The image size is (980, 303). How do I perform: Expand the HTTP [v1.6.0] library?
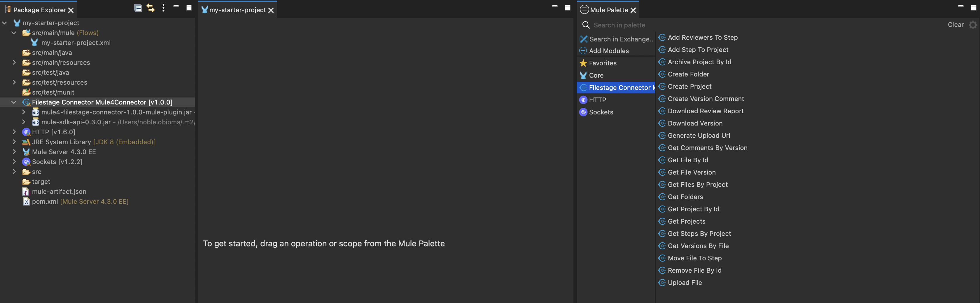pos(14,132)
